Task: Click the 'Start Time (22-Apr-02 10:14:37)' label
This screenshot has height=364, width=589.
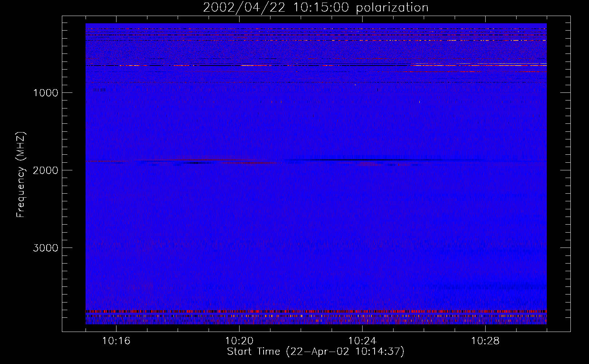Action: [x=316, y=352]
